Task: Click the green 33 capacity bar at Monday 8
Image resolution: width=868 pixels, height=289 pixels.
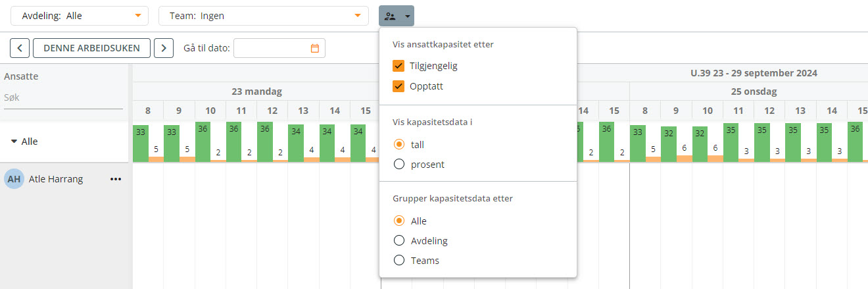Action: [x=140, y=144]
